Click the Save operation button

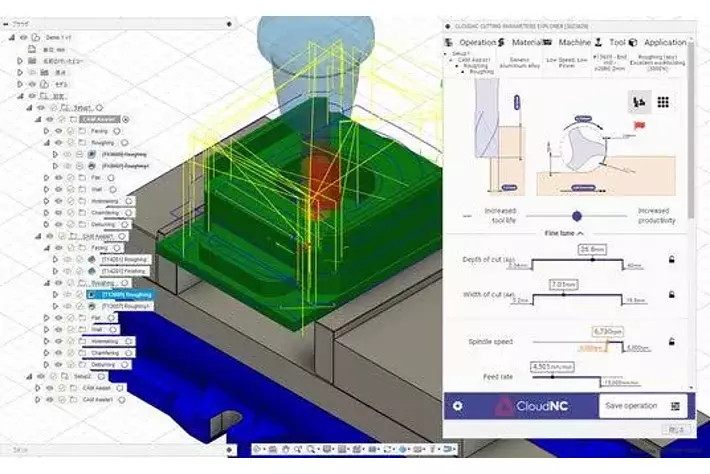point(632,406)
